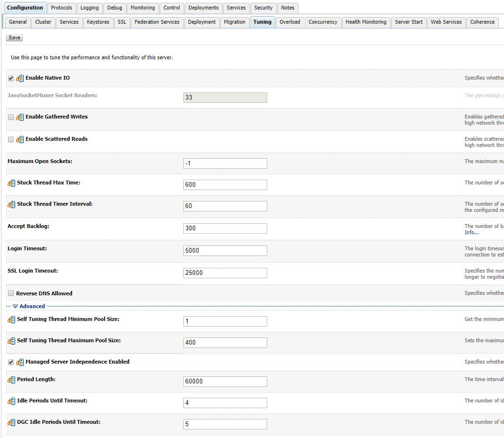504x438 pixels.
Task: Click the icon beside Self Tuning Thread Maximum Pool Size
Action: 10,340
